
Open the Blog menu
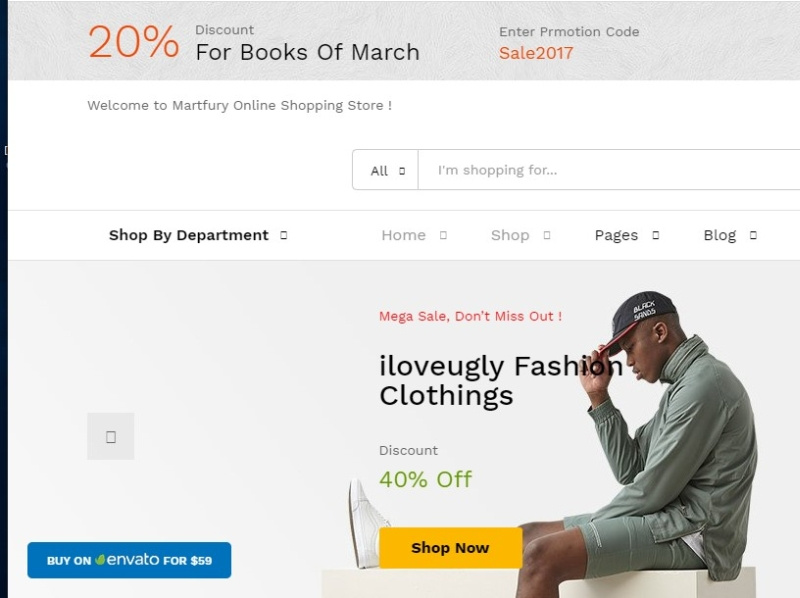point(720,235)
